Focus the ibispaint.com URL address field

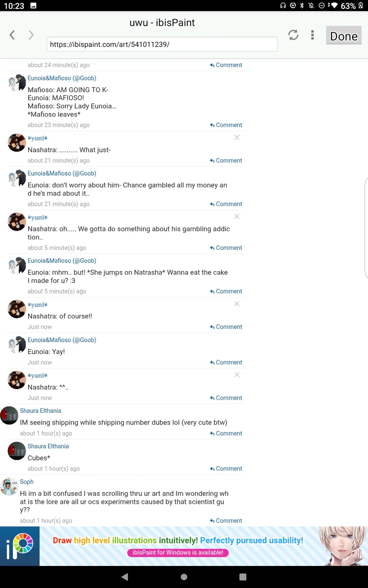pyautogui.click(x=162, y=44)
